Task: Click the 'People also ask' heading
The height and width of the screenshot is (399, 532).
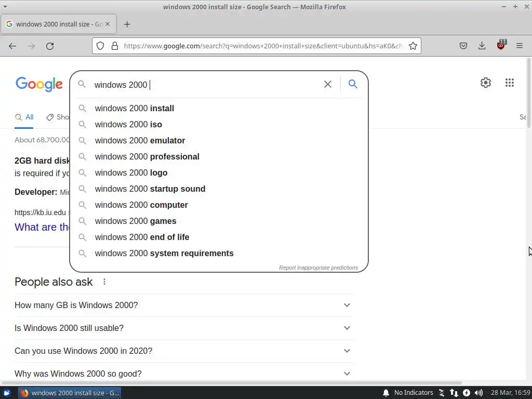Action: point(54,282)
